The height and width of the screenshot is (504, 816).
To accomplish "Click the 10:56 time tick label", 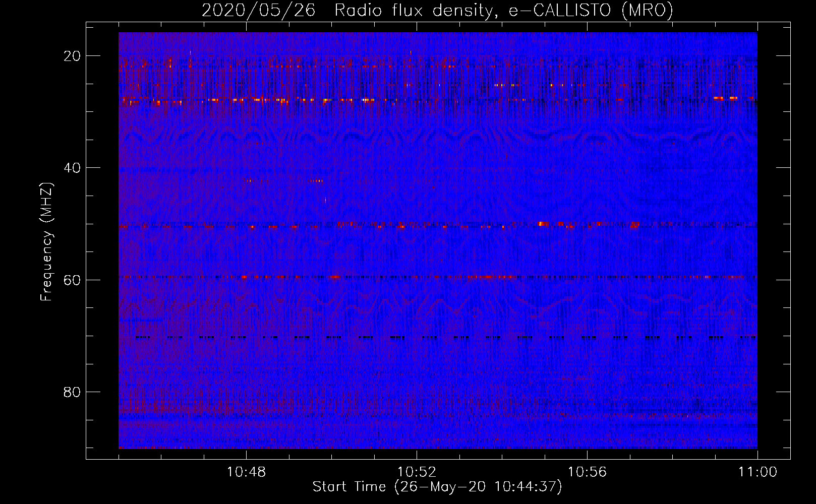I will (x=587, y=472).
